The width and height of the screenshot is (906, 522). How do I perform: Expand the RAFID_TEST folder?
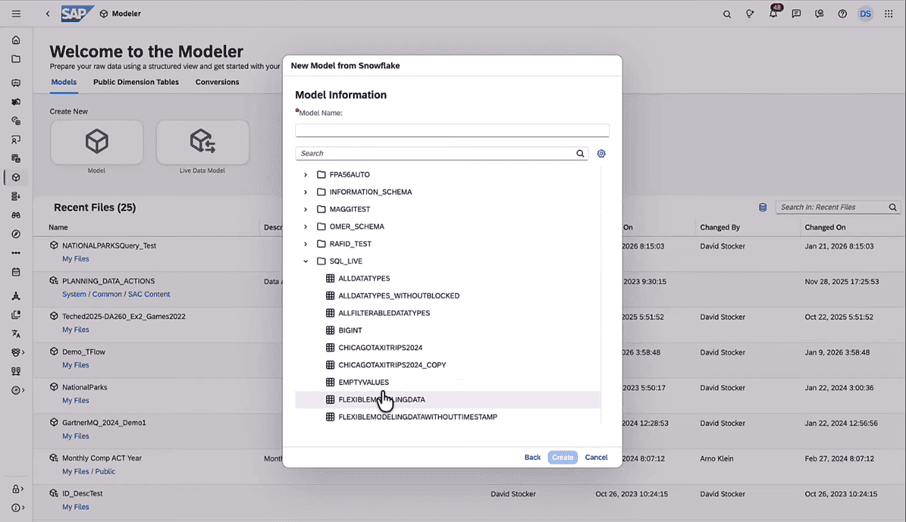[x=306, y=244]
